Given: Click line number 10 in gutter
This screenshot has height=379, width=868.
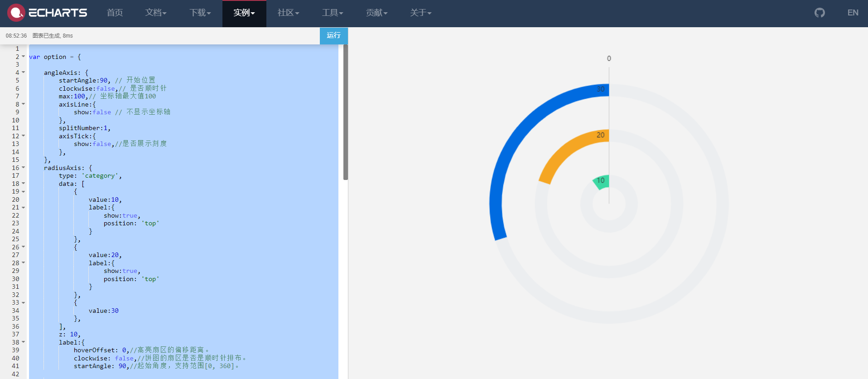Looking at the screenshot, I should [x=15, y=120].
